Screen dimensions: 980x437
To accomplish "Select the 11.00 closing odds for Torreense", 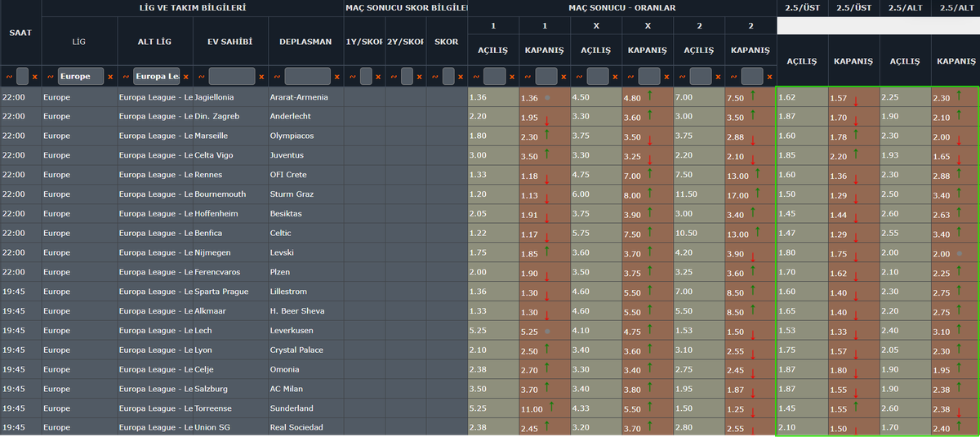I will tap(545, 408).
